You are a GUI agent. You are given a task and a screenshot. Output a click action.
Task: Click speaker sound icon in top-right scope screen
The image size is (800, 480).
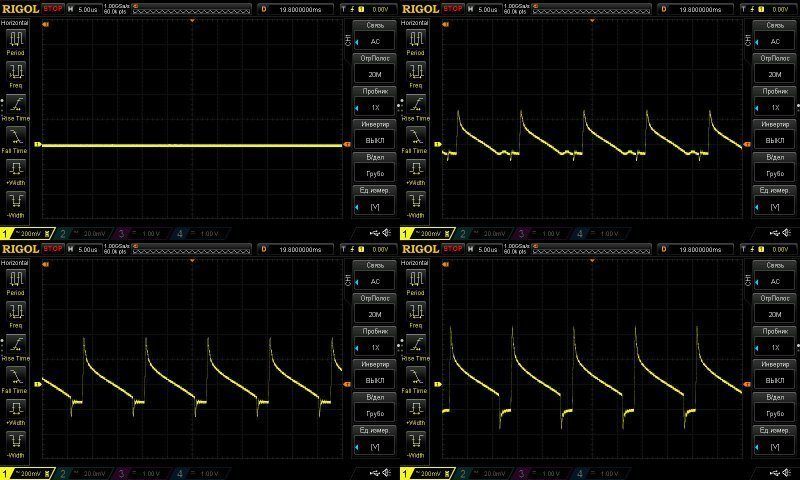click(x=786, y=233)
